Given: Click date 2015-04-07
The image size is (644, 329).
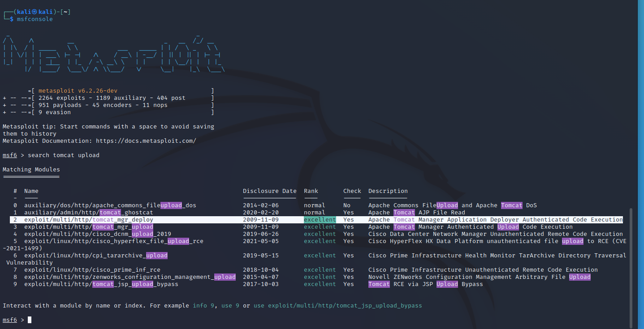Looking at the screenshot, I should point(261,277).
